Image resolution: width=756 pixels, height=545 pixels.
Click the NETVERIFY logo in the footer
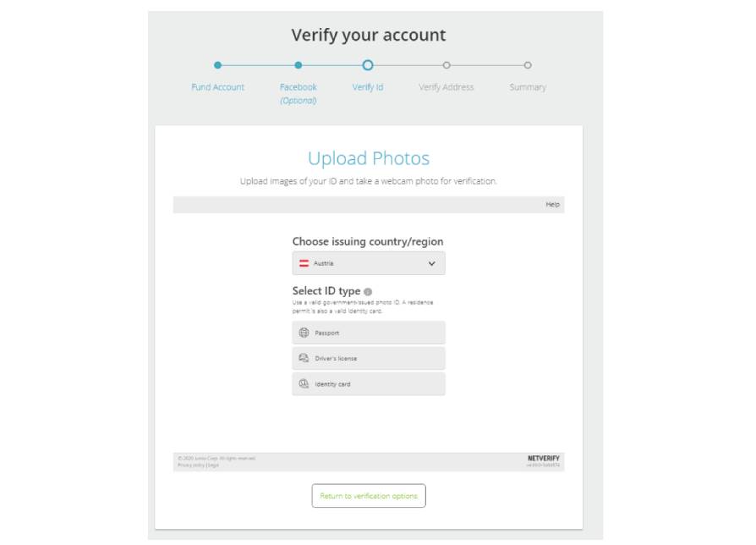pos(545,456)
